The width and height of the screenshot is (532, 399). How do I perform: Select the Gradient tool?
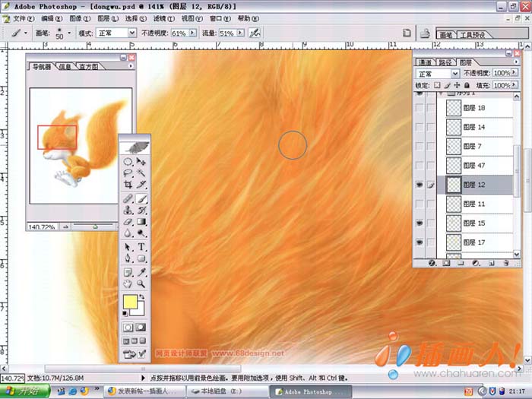pos(141,222)
